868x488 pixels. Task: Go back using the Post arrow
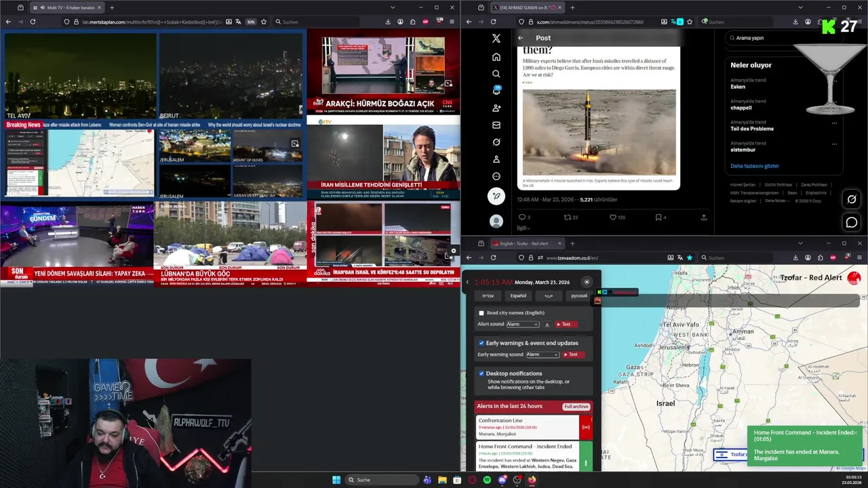click(521, 38)
